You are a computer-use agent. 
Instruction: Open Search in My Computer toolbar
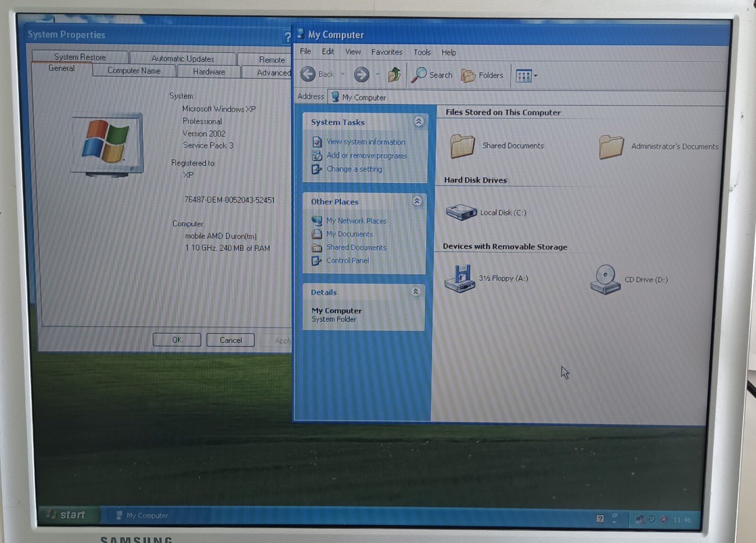pos(432,75)
